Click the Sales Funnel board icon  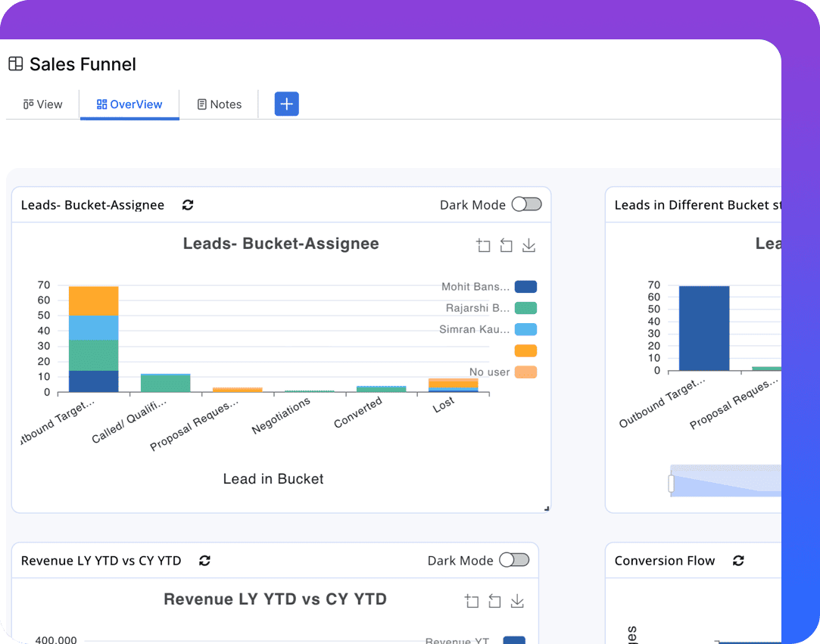tap(16, 64)
